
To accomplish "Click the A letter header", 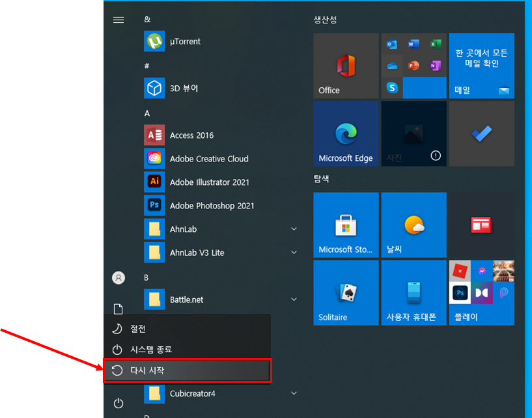I will pos(147,113).
